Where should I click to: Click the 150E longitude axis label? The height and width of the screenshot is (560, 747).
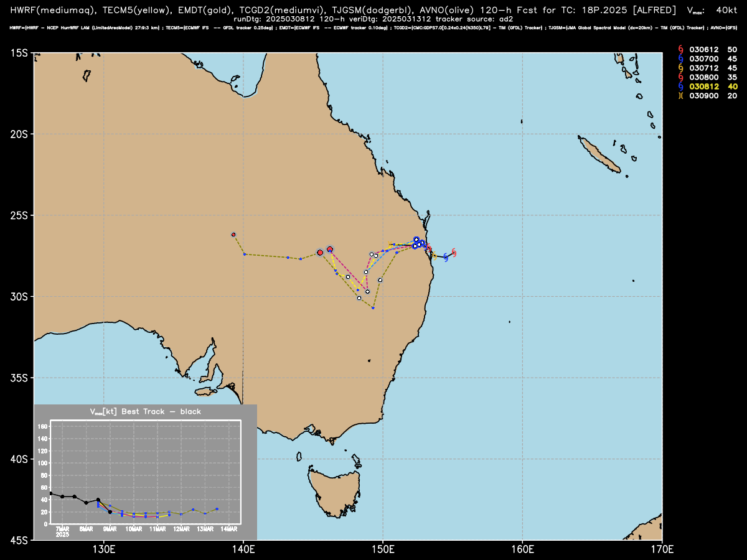pos(382,549)
